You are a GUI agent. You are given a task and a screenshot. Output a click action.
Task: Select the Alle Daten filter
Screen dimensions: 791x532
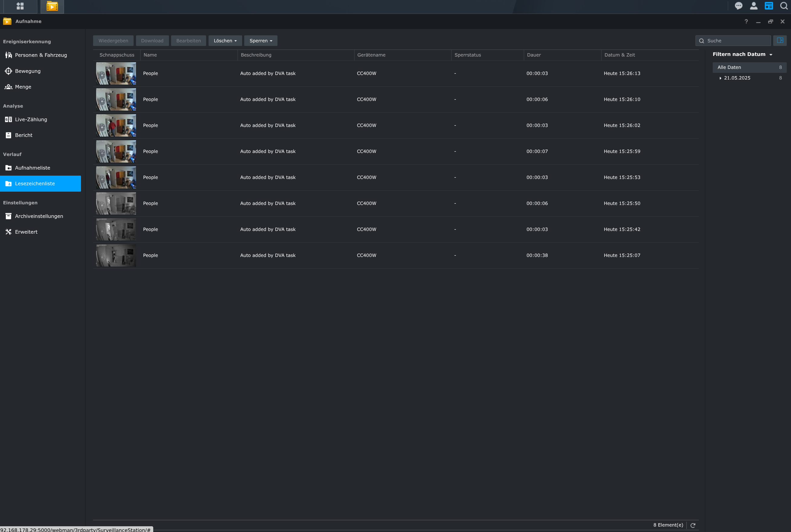pyautogui.click(x=729, y=67)
